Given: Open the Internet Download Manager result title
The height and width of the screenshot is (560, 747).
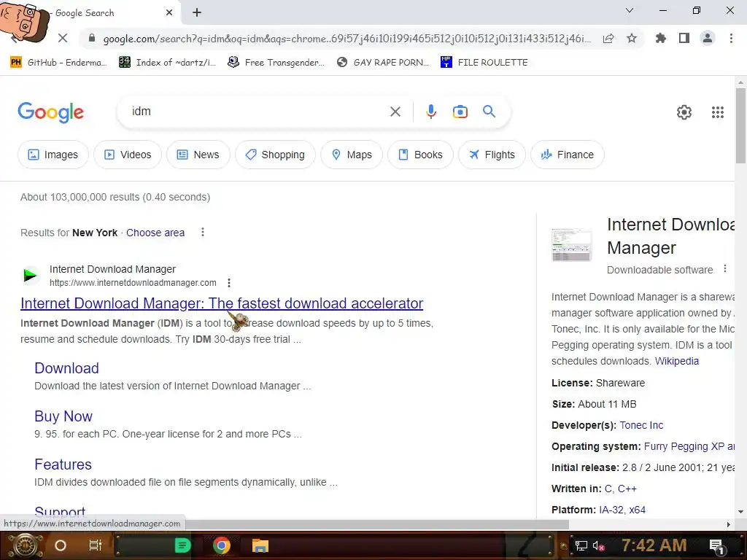Looking at the screenshot, I should [x=222, y=303].
